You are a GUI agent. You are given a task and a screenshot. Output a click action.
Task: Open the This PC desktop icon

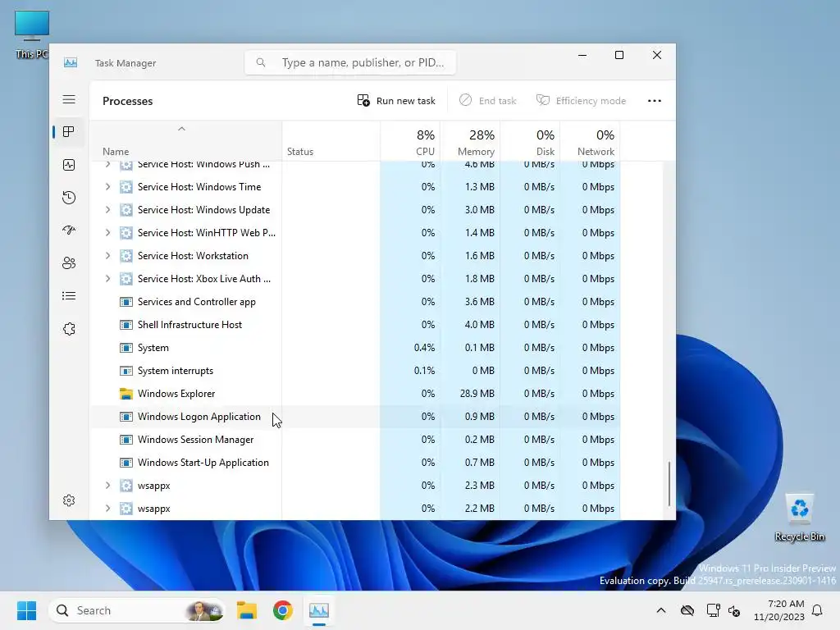(x=32, y=34)
